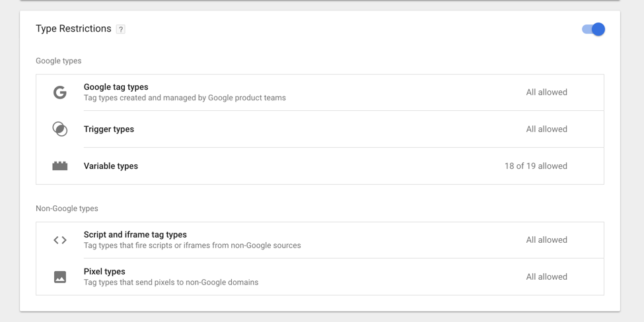Screen dimensions: 644x322
Task: Click the overlapping circles Trigger types icon
Action: coord(60,129)
